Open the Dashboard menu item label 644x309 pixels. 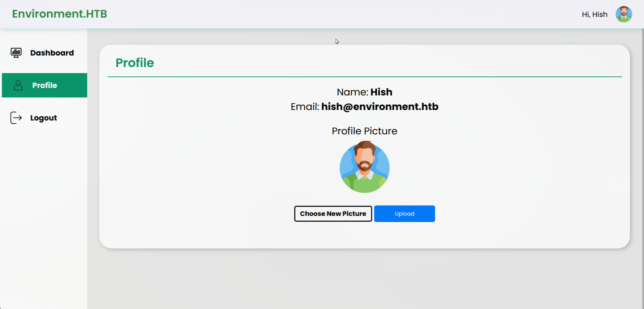52,53
